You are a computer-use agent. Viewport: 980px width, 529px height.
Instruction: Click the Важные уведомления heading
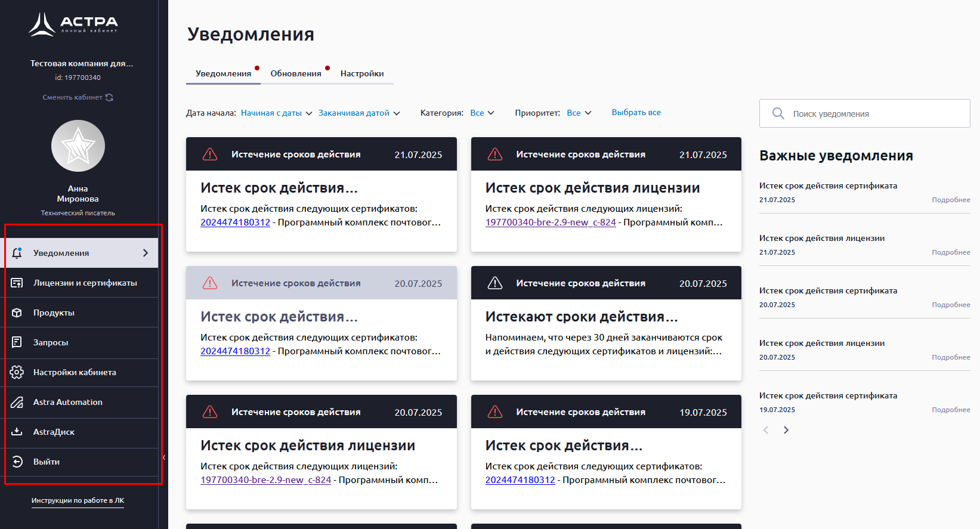pos(836,156)
